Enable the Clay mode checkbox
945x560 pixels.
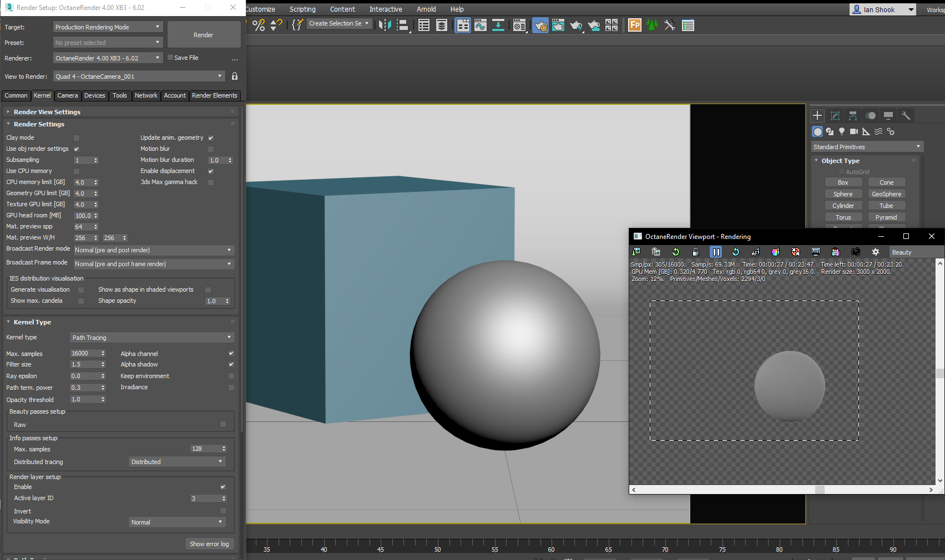coord(77,138)
